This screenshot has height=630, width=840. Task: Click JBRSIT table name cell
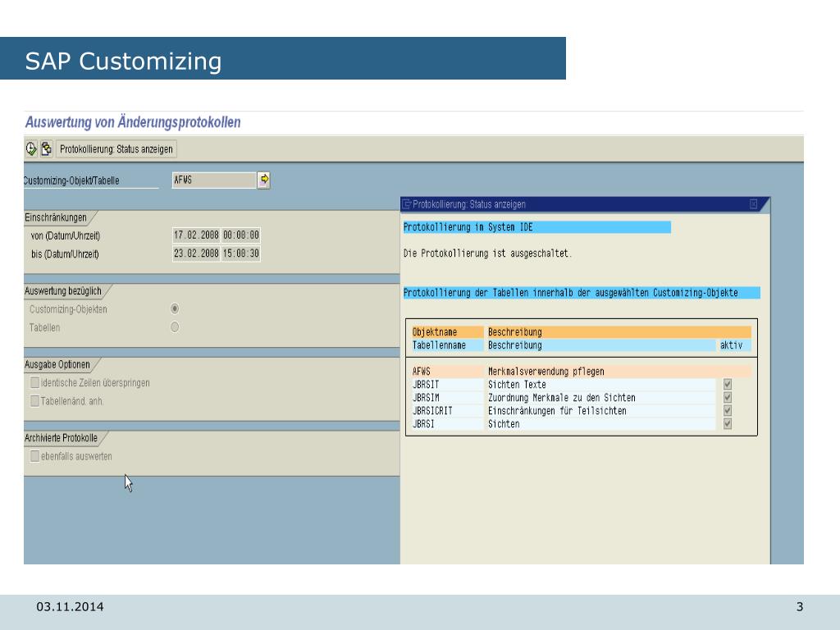coord(447,385)
